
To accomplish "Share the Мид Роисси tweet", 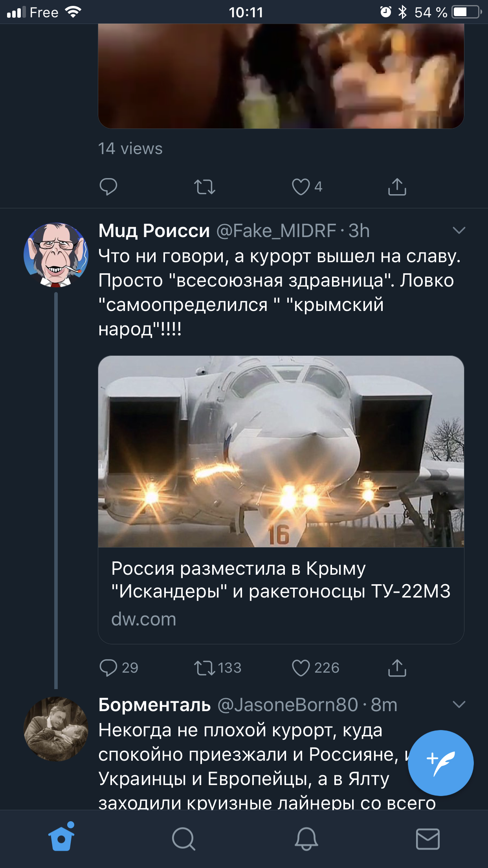I will point(397,668).
